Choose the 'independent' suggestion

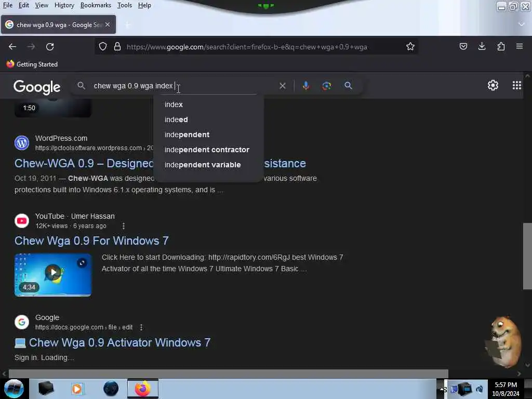(208, 135)
